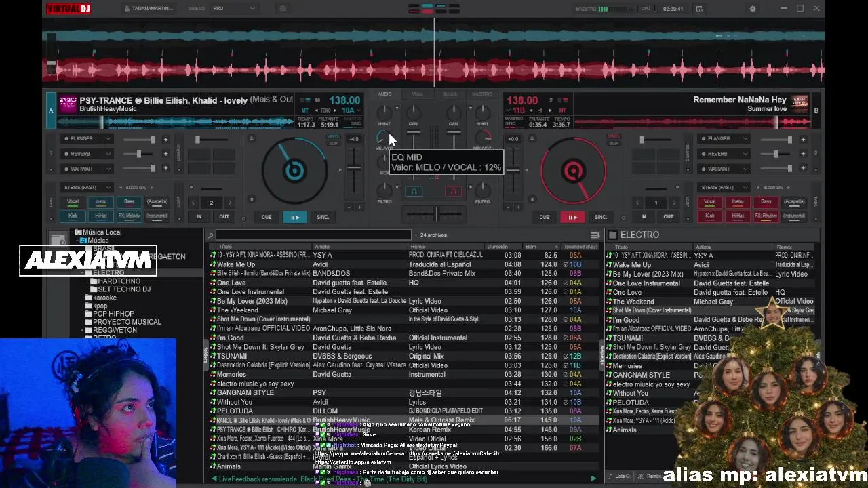Enable FX: Rhythm pad on deck B
The image size is (868, 488).
[x=766, y=216]
